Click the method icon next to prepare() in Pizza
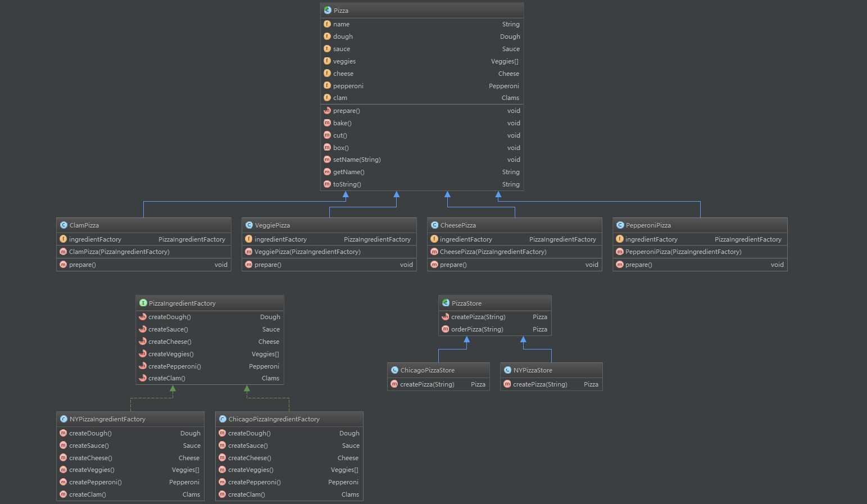The width and height of the screenshot is (867, 504). pyautogui.click(x=327, y=111)
